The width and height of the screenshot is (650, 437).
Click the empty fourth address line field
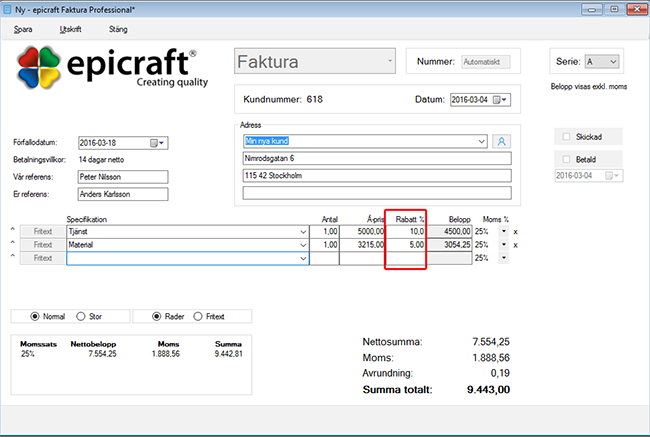[377, 193]
